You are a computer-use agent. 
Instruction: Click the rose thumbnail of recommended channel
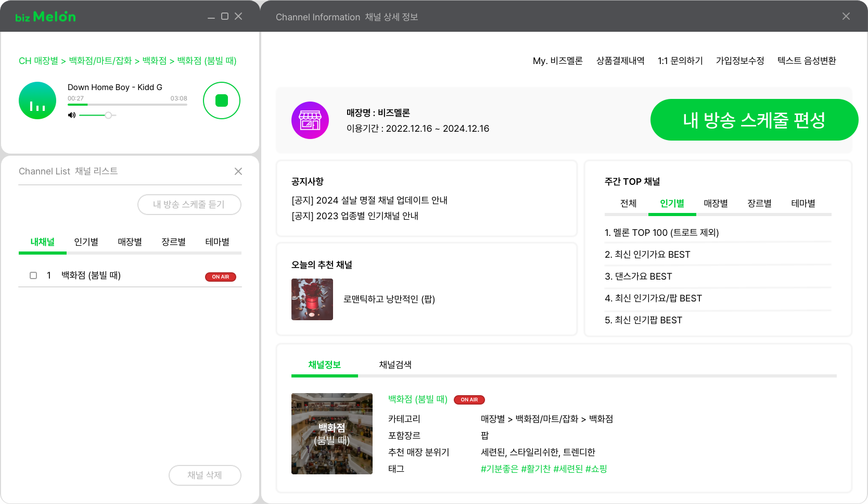coord(312,299)
